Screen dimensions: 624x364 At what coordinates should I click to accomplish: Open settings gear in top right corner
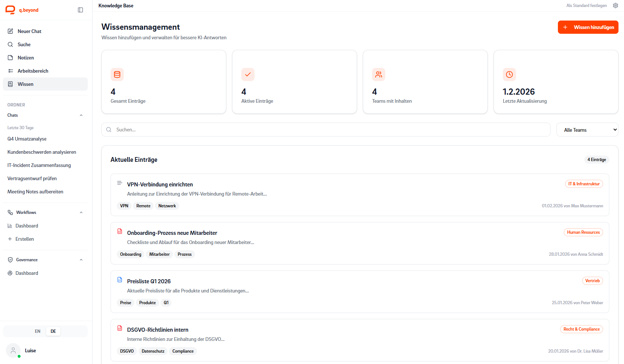tap(616, 6)
